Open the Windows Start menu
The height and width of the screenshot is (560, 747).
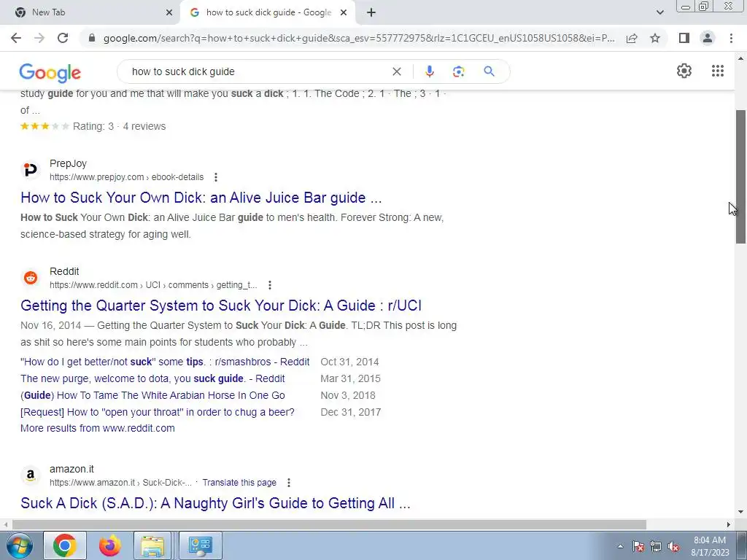[x=18, y=545]
